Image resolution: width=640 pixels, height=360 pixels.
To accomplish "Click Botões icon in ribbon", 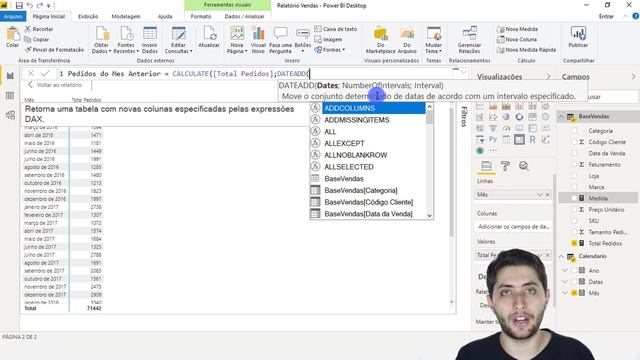I will point(302,34).
